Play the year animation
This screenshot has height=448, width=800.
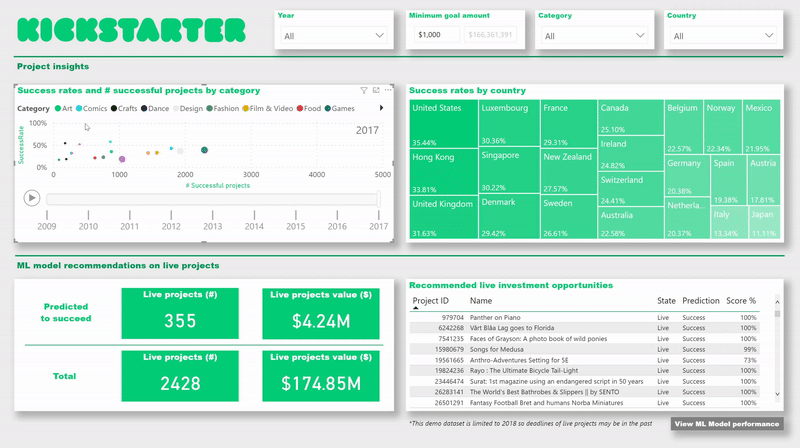click(32, 198)
